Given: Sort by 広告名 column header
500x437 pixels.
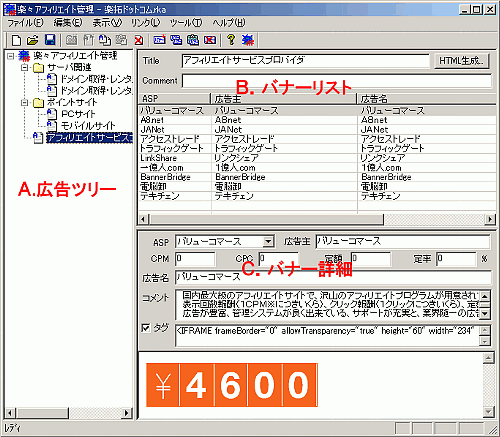Looking at the screenshot, I should (427, 99).
